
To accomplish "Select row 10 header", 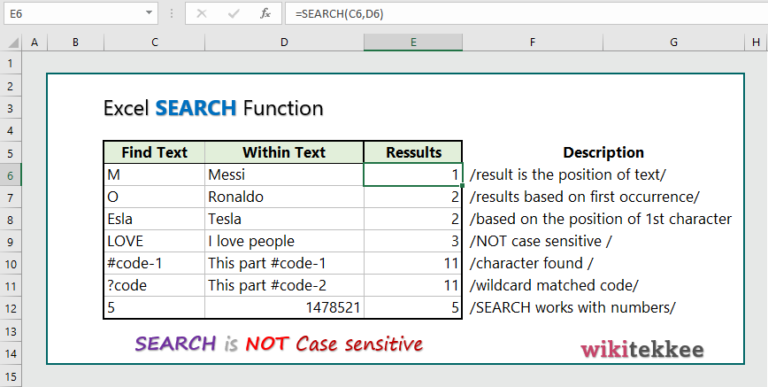I will click(11, 264).
